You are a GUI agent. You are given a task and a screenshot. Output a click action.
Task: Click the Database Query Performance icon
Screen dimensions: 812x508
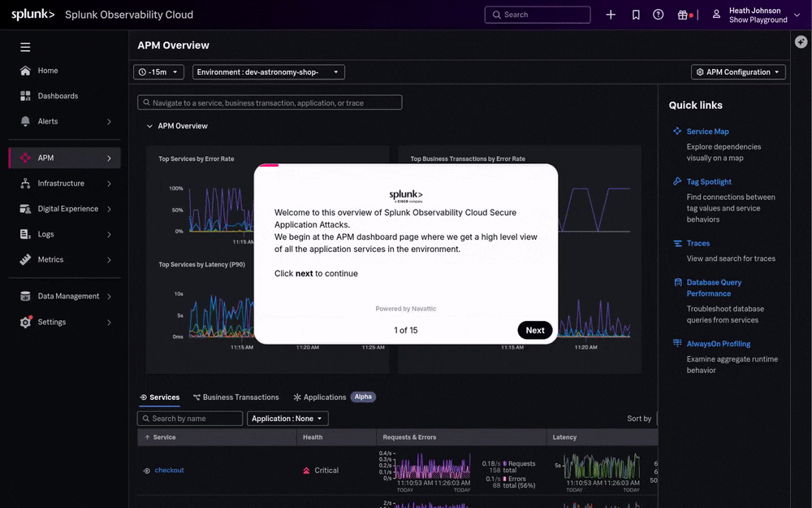677,283
